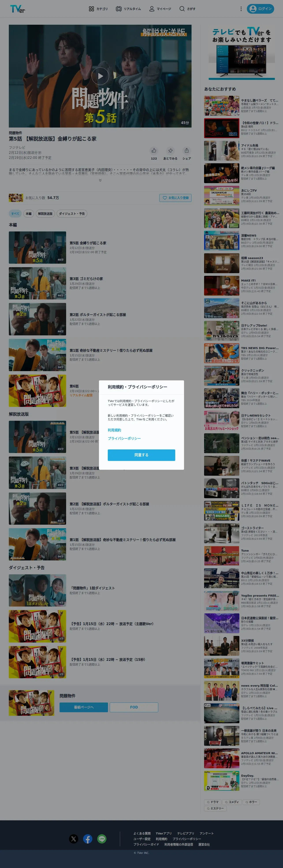Pin the episode with あとでみる icon

[x=170, y=151]
